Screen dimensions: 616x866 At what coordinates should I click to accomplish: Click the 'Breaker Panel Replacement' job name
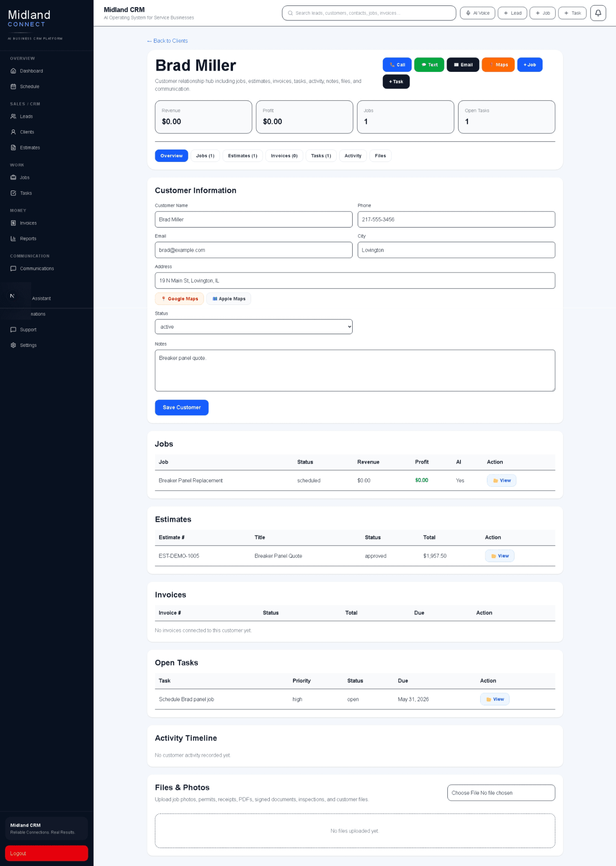click(x=191, y=481)
